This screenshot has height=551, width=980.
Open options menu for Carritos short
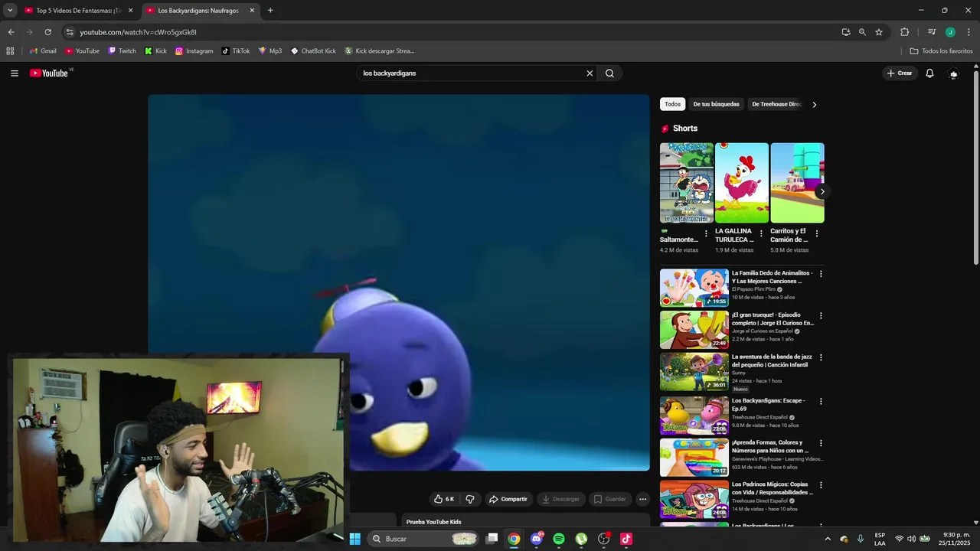tap(817, 233)
